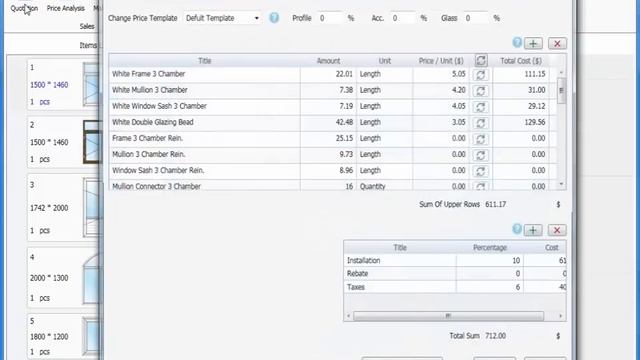Click the Installation percentage value 10
Viewport: 640px width, 360px height.
[x=490, y=260]
